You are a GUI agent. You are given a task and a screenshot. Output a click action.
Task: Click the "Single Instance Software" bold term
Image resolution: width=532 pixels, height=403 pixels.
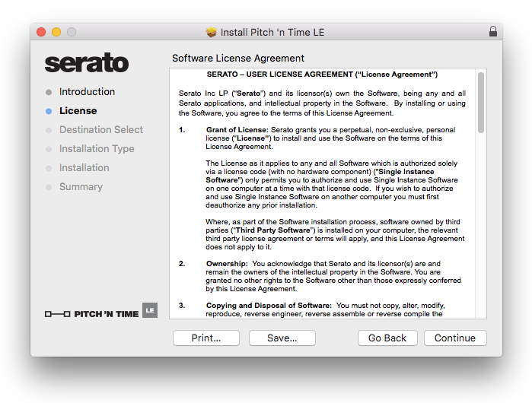point(320,176)
